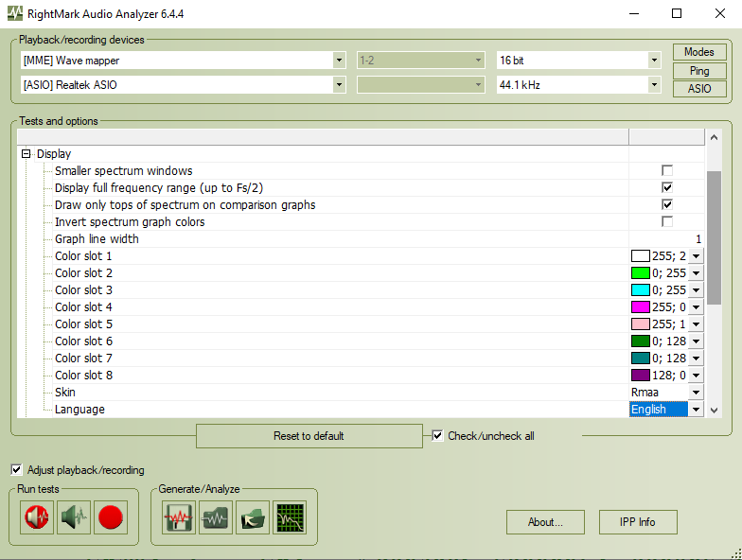Click the RightMark Audio Analyzer title bar icon

[x=15, y=13]
